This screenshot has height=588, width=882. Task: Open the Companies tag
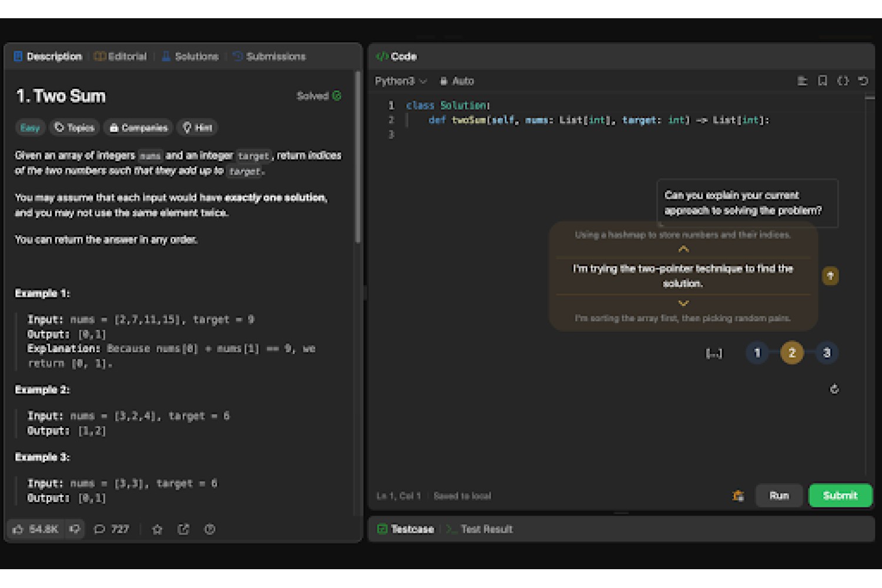[x=138, y=128]
